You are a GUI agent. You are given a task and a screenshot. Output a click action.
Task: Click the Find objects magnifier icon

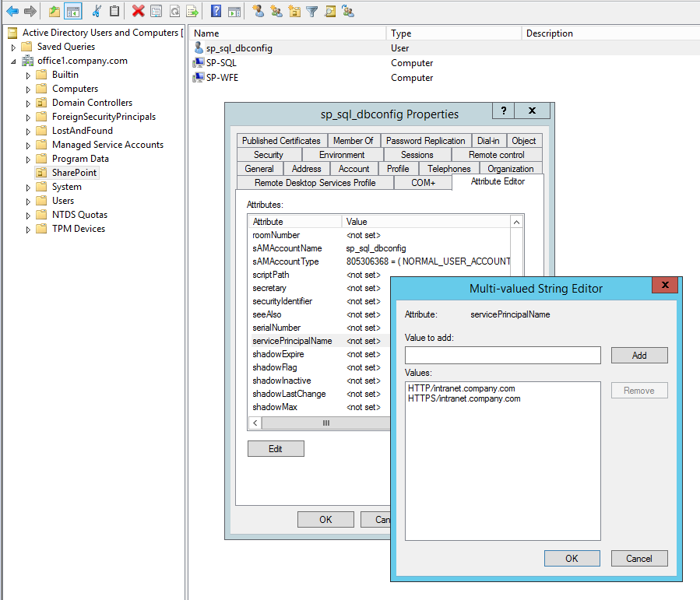point(330,11)
